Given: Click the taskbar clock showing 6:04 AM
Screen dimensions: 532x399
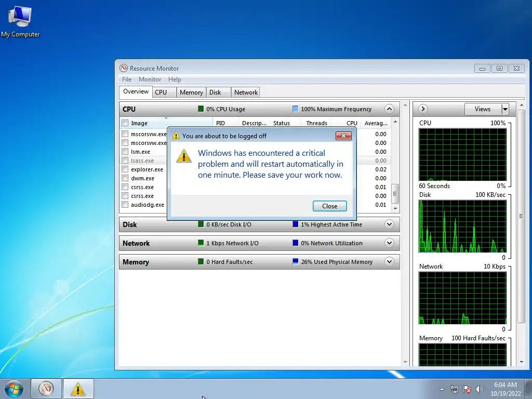Looking at the screenshot, I should (505, 389).
